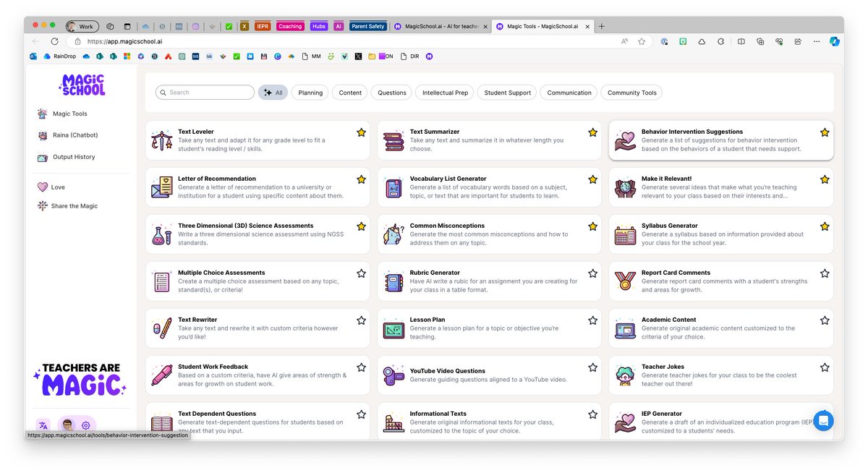The height and width of the screenshot is (473, 868).
Task: Click the browser address bar URL
Action: (x=124, y=41)
